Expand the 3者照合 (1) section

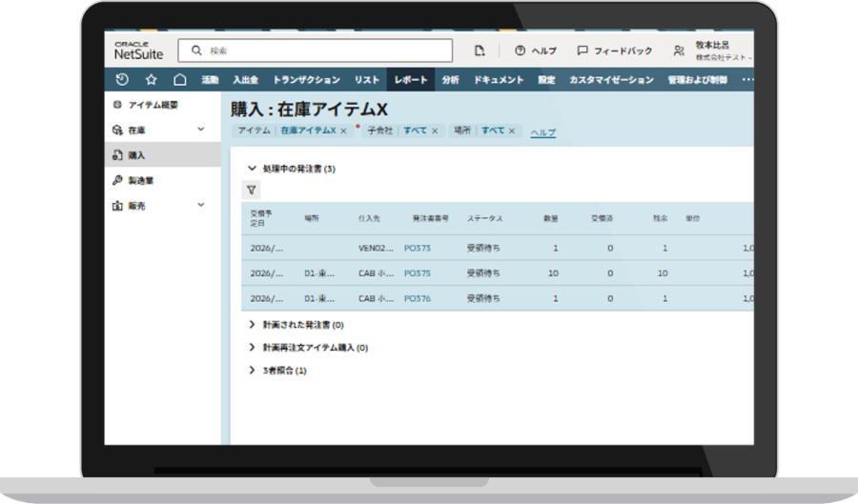252,370
